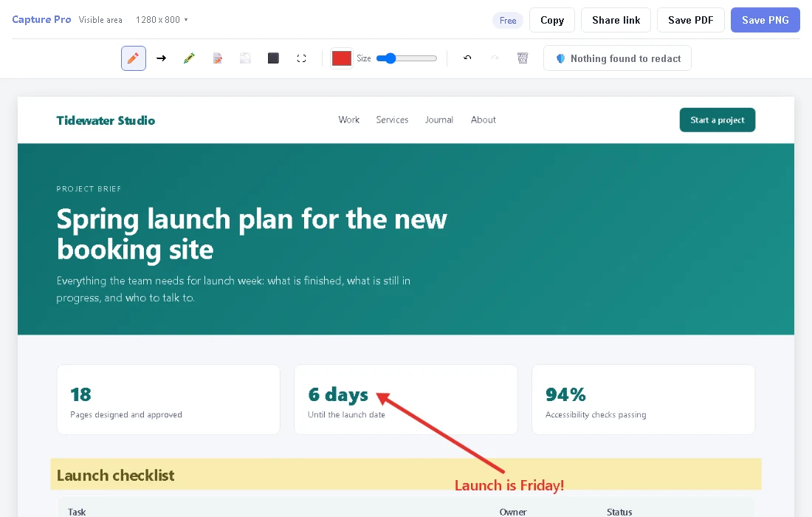Copy the capture to clipboard
The height and width of the screenshot is (517, 812).
[x=552, y=20]
